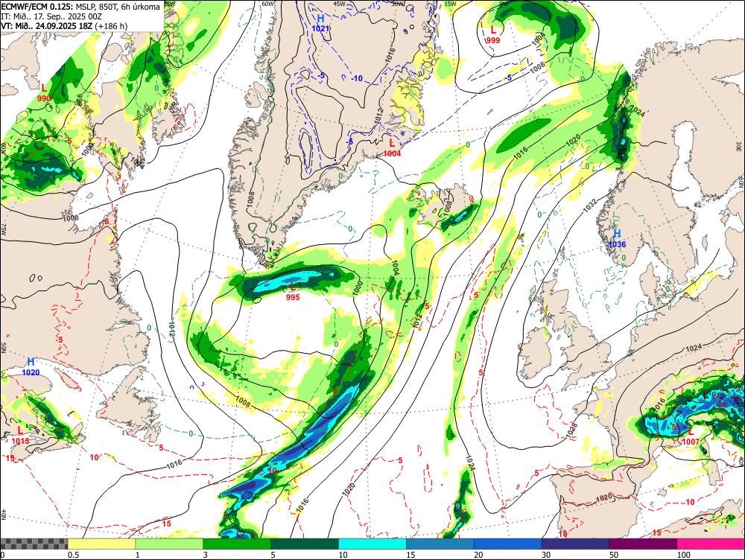Viewport: 745px width, 560px height.
Task: Select the cyan 10–15 mm legend swatch
Action: (372, 544)
